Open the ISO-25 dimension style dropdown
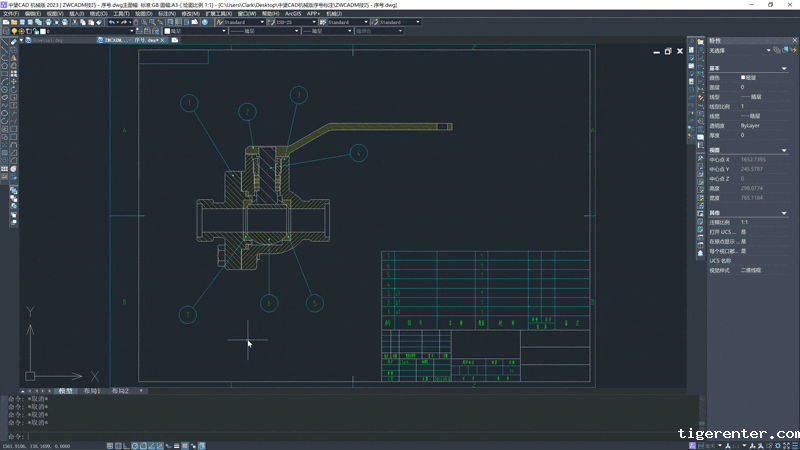 tap(297, 22)
